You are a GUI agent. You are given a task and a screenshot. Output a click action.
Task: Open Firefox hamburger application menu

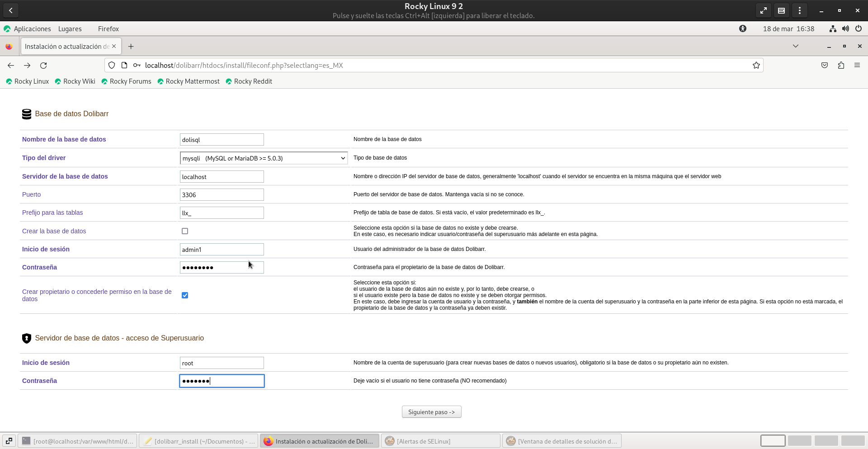tap(857, 66)
